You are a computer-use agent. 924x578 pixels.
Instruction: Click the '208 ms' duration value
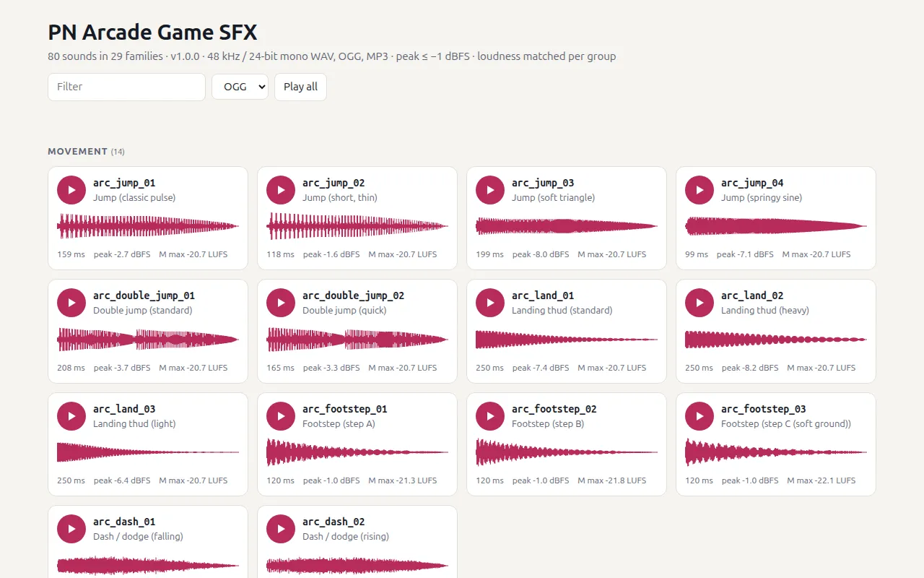[x=71, y=368]
